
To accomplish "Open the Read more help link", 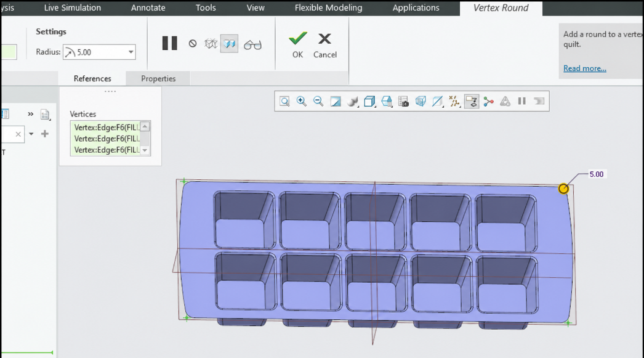I will coord(584,68).
